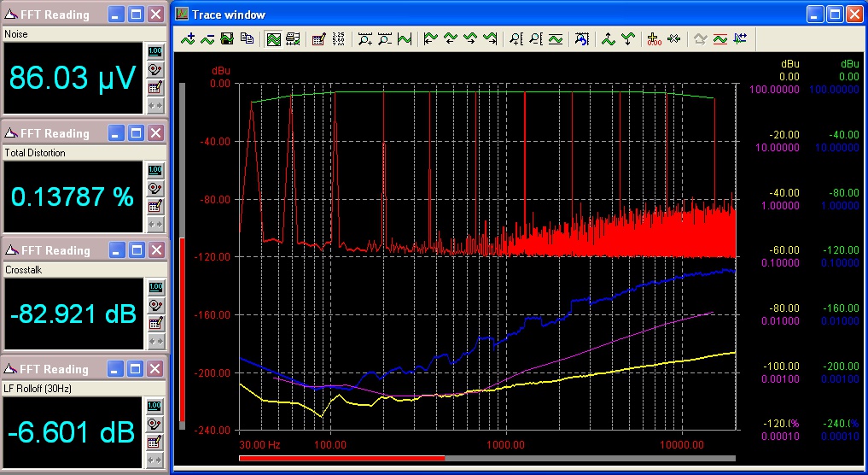Click the grey double arrows in LF Rolloff panel
Image resolution: width=868 pixels, height=475 pixels.
(155, 460)
